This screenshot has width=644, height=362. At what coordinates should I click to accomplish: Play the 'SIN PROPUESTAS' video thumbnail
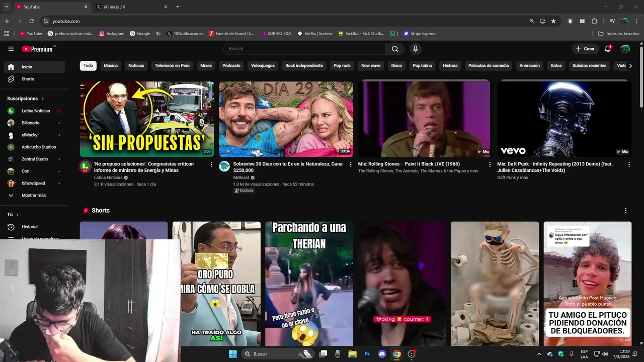coord(147,119)
